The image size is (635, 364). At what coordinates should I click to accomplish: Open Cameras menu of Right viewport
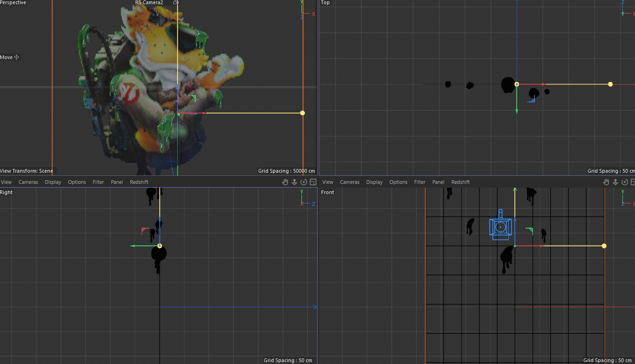tap(28, 182)
